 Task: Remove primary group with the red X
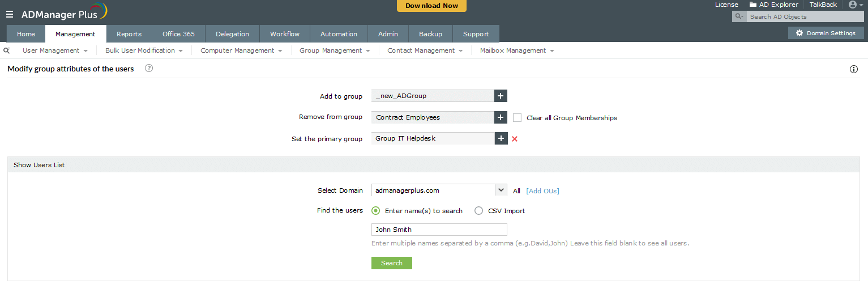tap(515, 139)
